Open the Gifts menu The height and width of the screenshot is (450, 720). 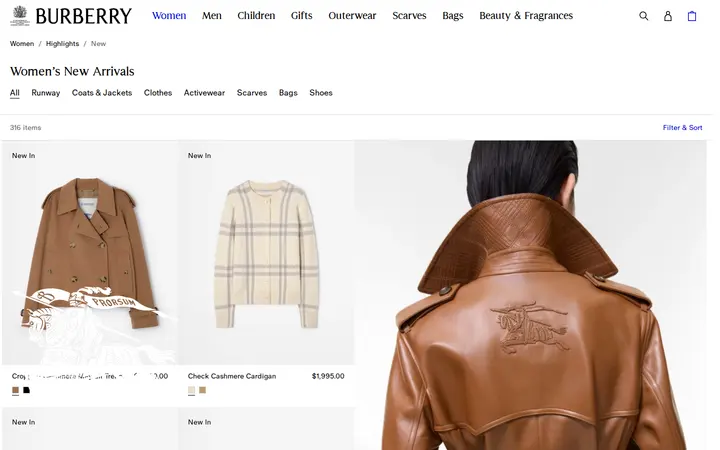tap(302, 16)
